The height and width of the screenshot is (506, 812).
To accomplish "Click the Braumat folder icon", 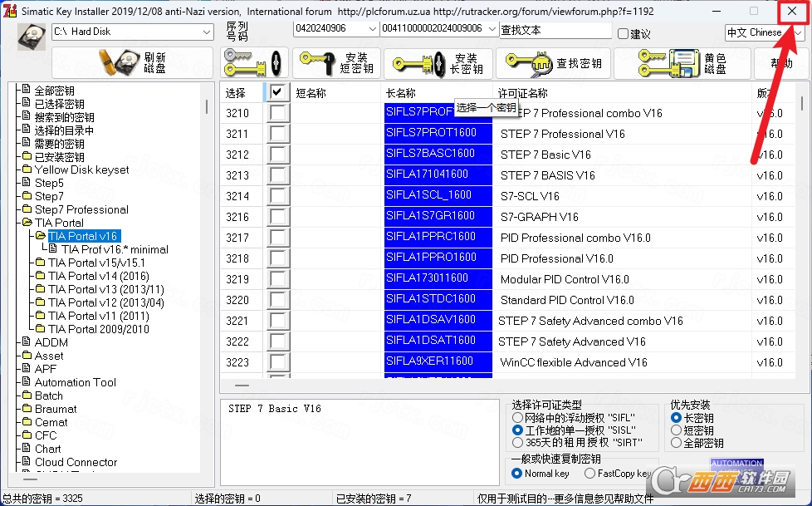I will coord(27,409).
